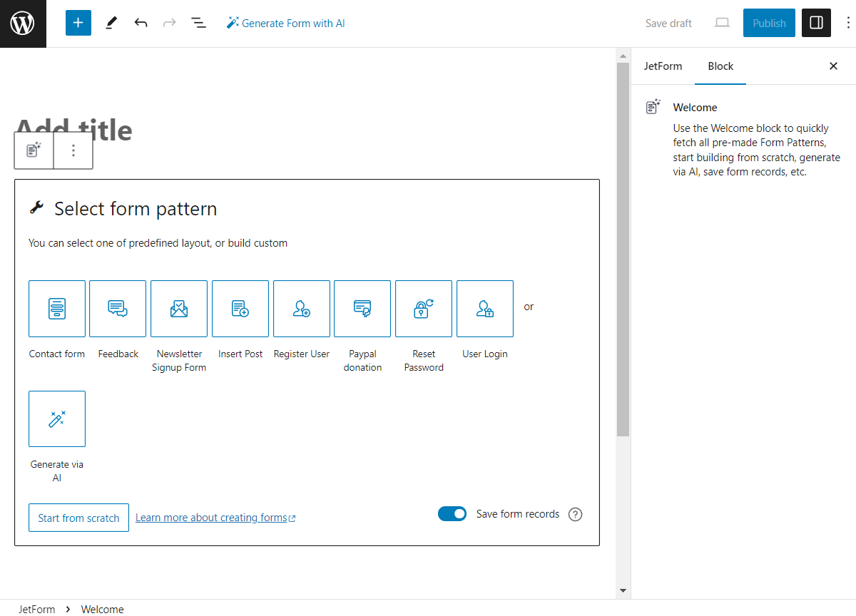Toggle the settings sidebar panel button

click(817, 23)
